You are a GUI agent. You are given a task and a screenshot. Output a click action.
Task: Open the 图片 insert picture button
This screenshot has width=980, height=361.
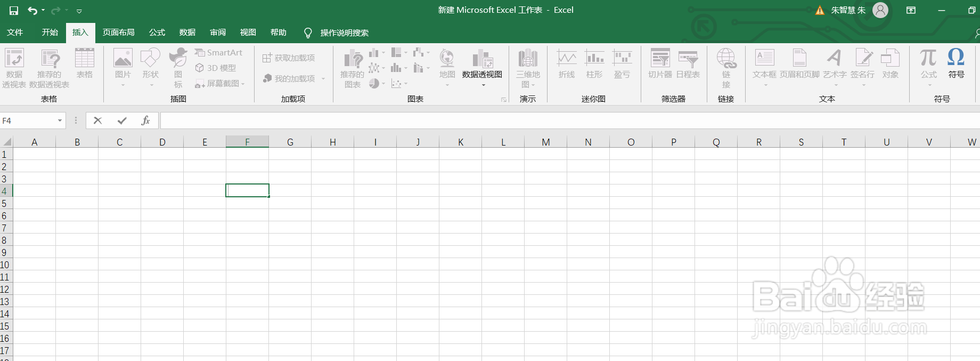123,68
